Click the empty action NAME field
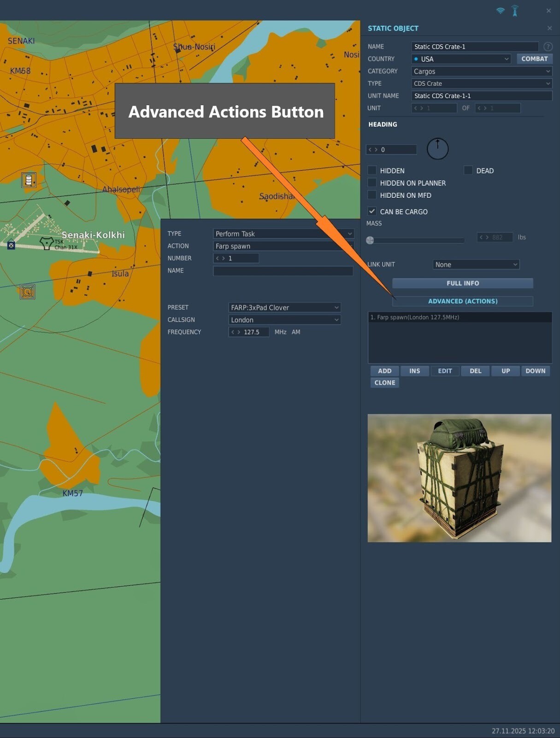Viewport: 560px width, 738px height. point(283,271)
